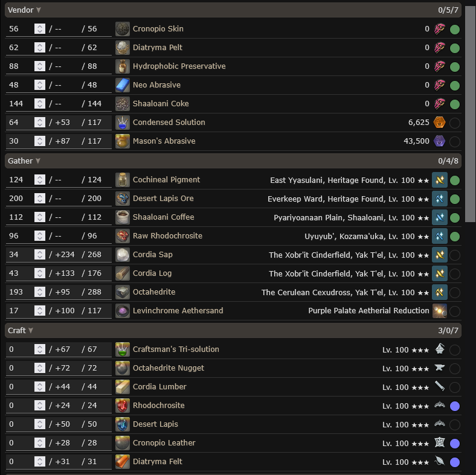Click the Levinchrome Aethersand item icon
The image size is (476, 475).
point(123,311)
